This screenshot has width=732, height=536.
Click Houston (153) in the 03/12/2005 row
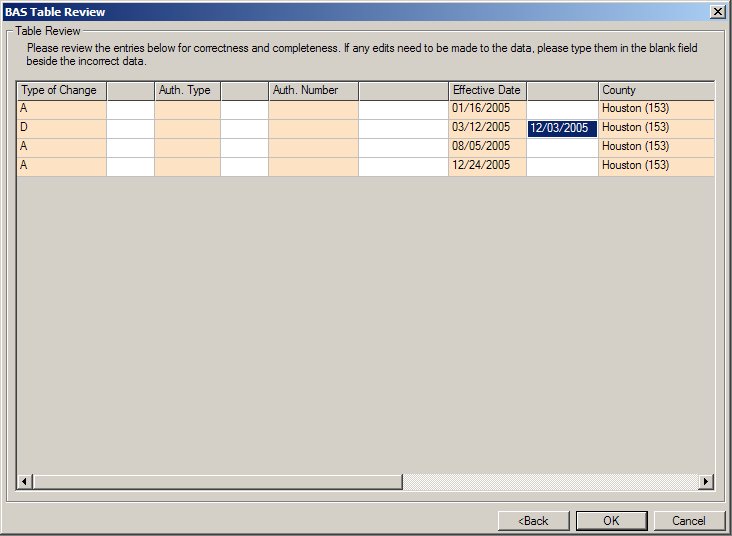pyautogui.click(x=656, y=128)
